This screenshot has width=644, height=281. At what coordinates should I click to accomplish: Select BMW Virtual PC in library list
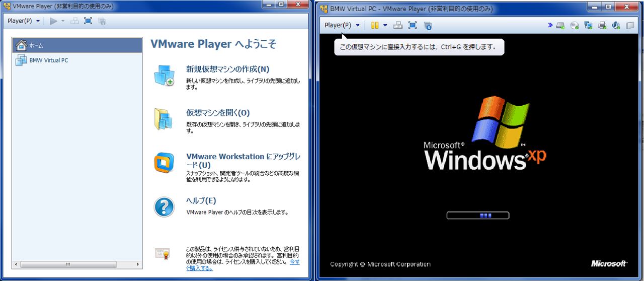pyautogui.click(x=77, y=60)
